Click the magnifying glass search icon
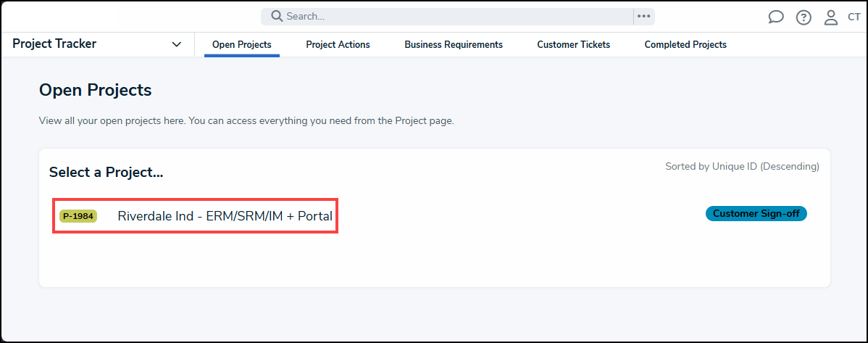Viewport: 868px width, 343px height. click(x=277, y=16)
